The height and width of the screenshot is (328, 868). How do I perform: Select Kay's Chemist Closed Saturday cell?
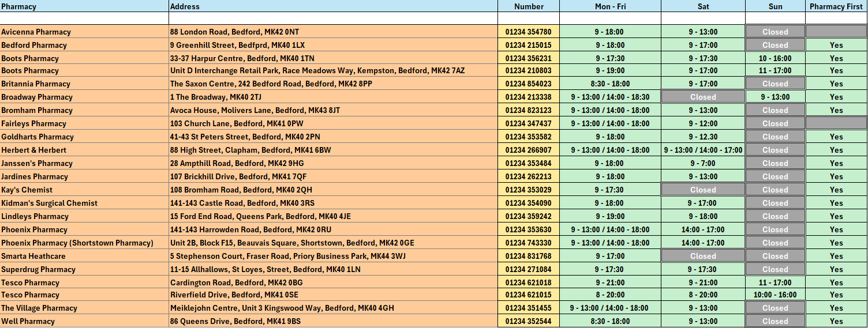point(703,190)
